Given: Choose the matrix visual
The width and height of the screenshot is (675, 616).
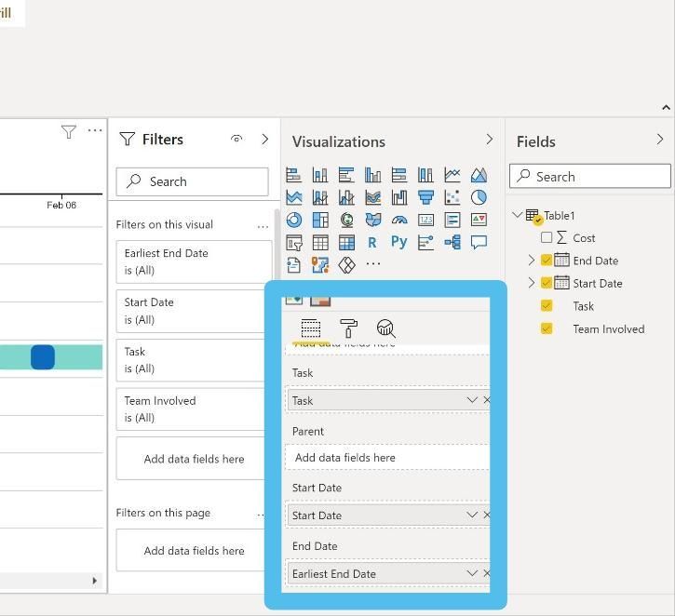Looking at the screenshot, I should (x=346, y=243).
